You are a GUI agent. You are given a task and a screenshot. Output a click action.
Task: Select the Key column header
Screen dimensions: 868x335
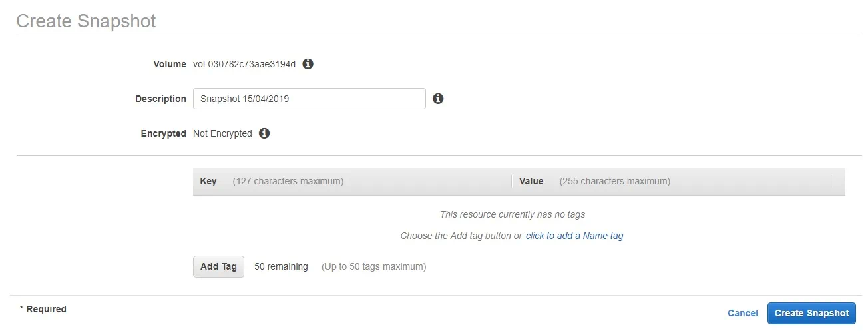pyautogui.click(x=208, y=181)
